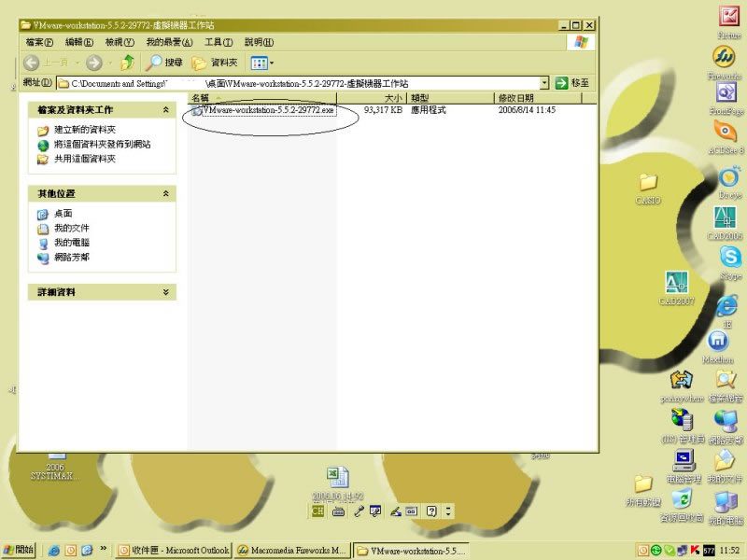
Task: Click the Start (開始) button
Action: [18, 550]
